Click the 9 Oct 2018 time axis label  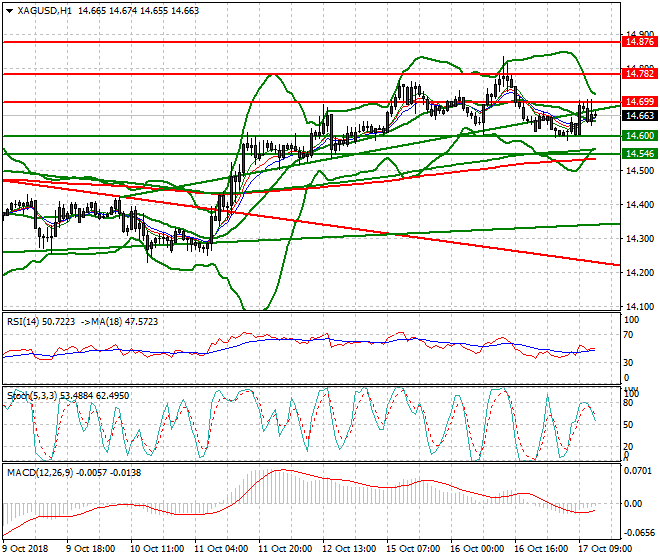(25, 549)
